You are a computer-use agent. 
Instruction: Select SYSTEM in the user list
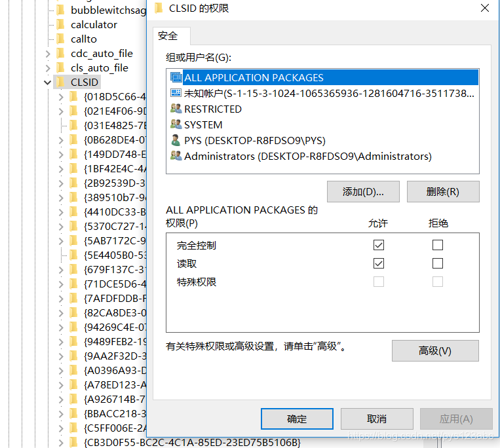click(322, 124)
